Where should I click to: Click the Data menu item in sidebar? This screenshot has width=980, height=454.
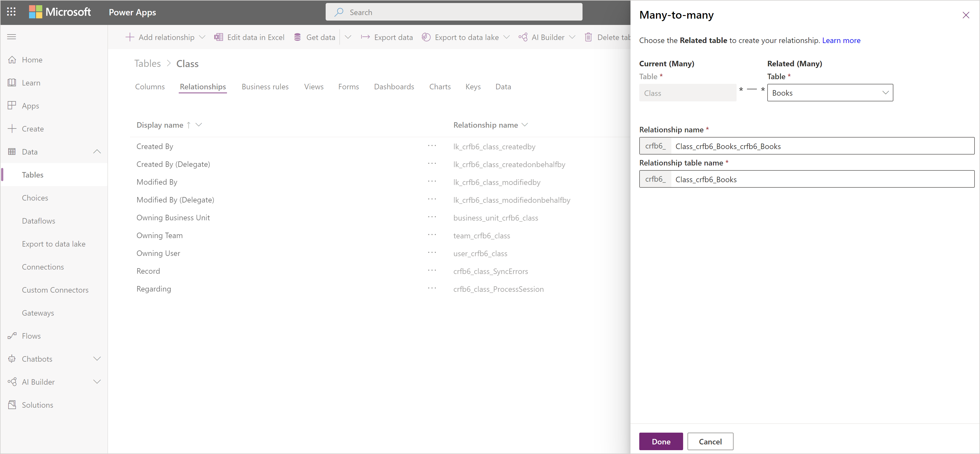(29, 152)
